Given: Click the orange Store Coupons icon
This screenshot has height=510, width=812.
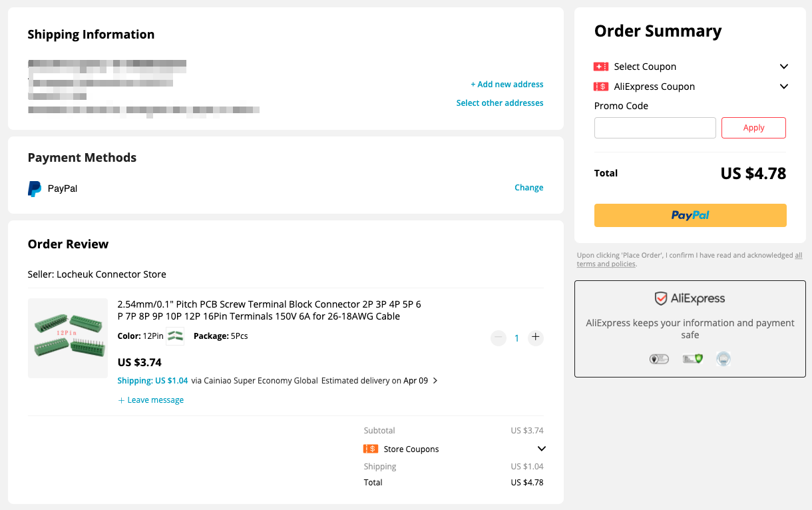Looking at the screenshot, I should pyautogui.click(x=371, y=449).
